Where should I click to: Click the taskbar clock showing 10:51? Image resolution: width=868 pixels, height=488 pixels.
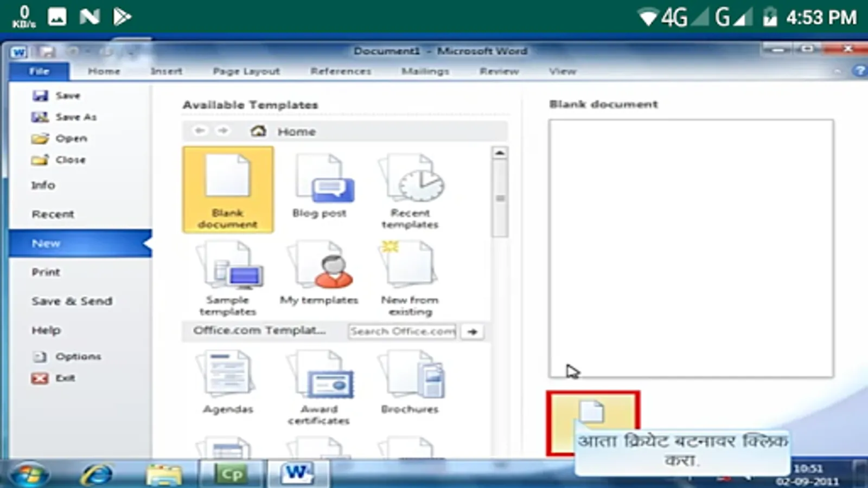click(808, 468)
